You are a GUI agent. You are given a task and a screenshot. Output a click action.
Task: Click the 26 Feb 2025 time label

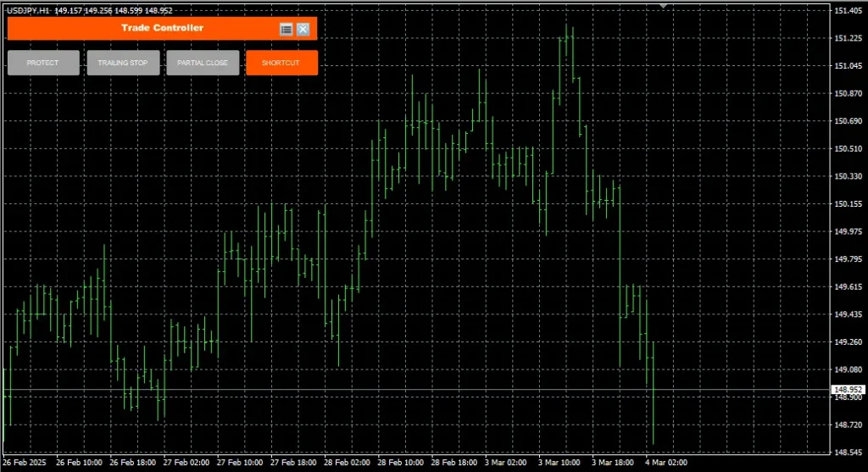click(x=25, y=463)
